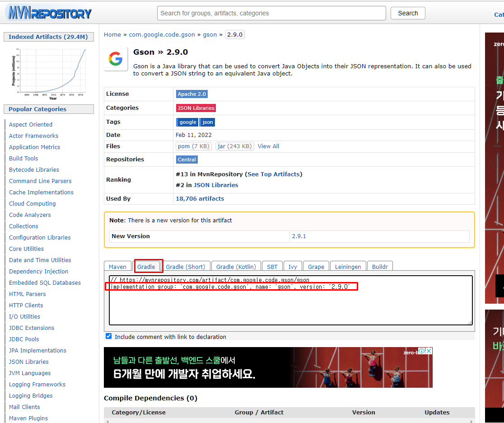Open Core Utilities category
504x423 pixels.
pyautogui.click(x=26, y=249)
